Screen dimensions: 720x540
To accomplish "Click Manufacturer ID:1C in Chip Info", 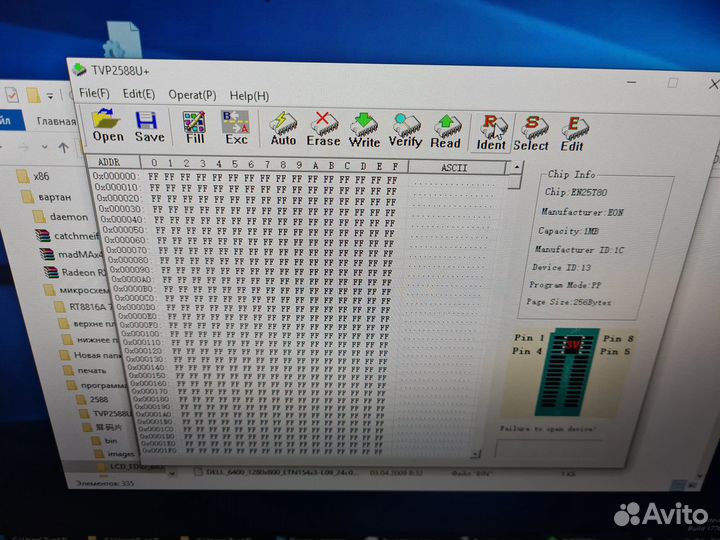I will (579, 250).
